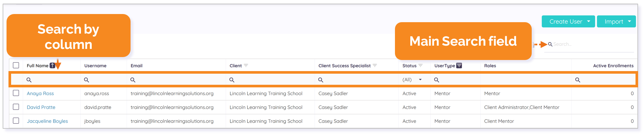
Task: Tick the select-all checkbox in the header row
Action: click(x=16, y=65)
